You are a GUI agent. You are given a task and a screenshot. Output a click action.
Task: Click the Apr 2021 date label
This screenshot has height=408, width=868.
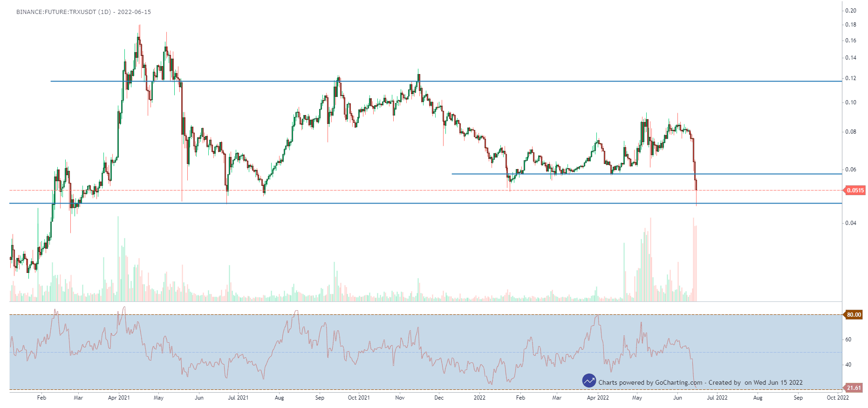119,398
